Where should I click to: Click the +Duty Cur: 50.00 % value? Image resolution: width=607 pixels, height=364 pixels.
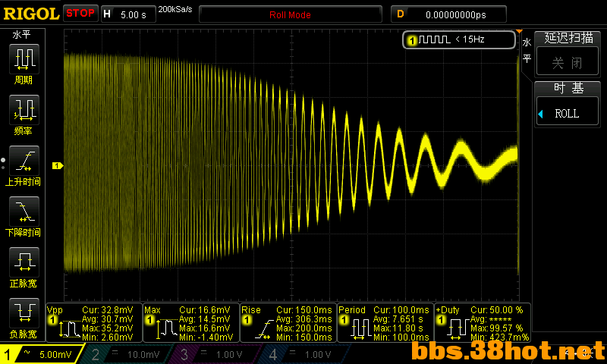pos(497,310)
